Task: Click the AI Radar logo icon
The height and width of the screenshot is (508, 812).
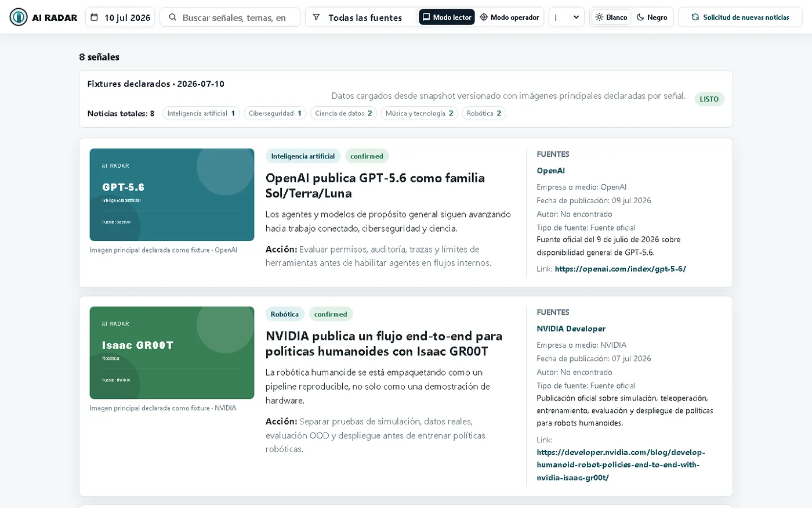Action: click(x=19, y=17)
